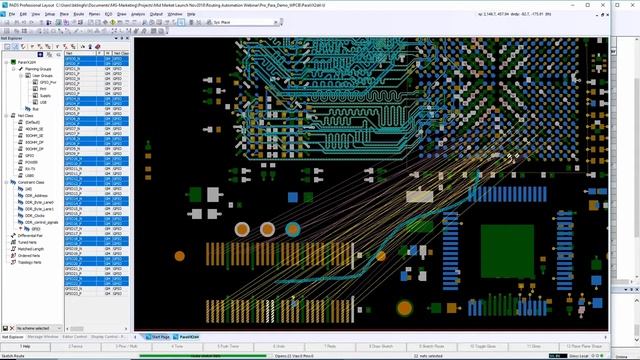
Task: Open the Sys Place mode combo box
Action: (x=245, y=22)
